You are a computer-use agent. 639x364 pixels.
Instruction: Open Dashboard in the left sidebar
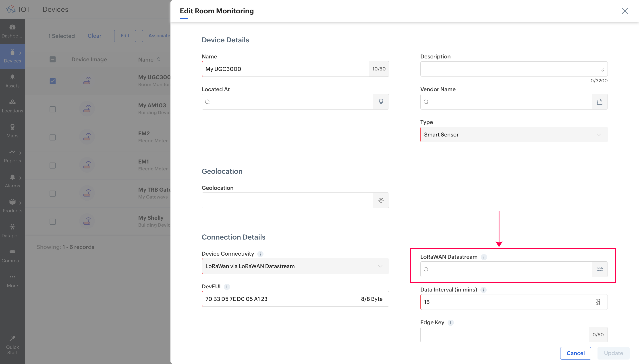(x=12, y=31)
